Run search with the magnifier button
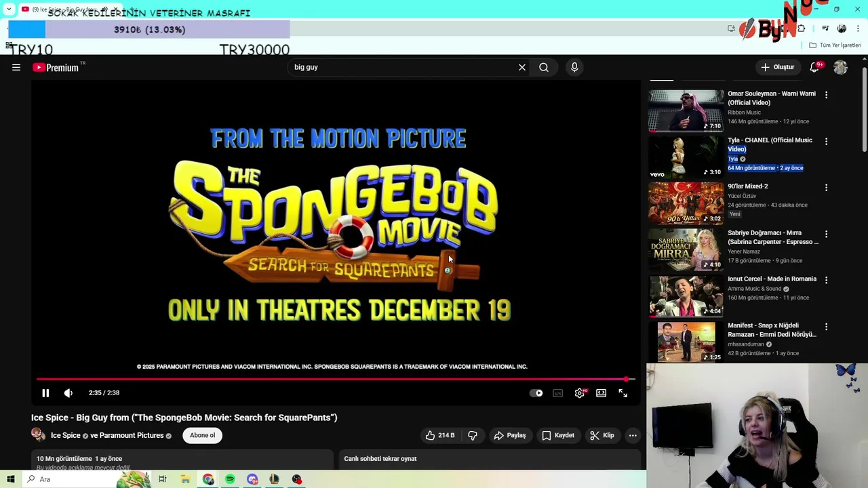 click(544, 67)
